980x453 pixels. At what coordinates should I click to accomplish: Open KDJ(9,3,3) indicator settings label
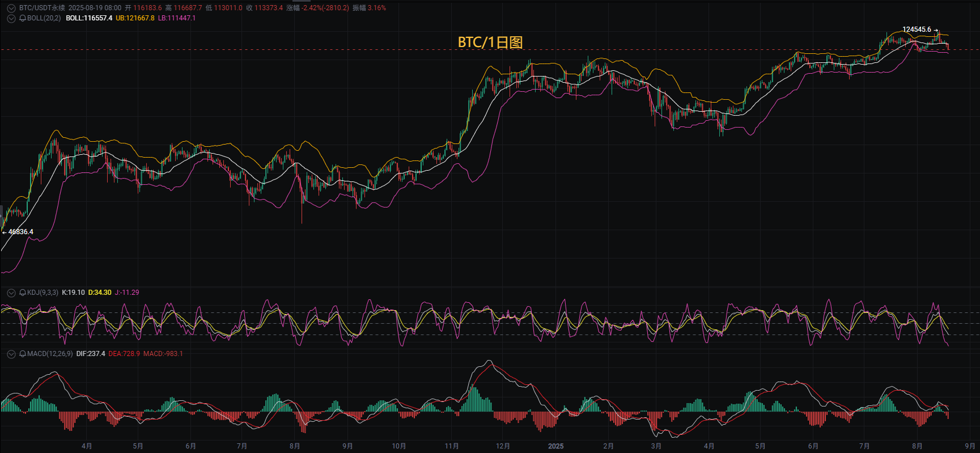43,293
